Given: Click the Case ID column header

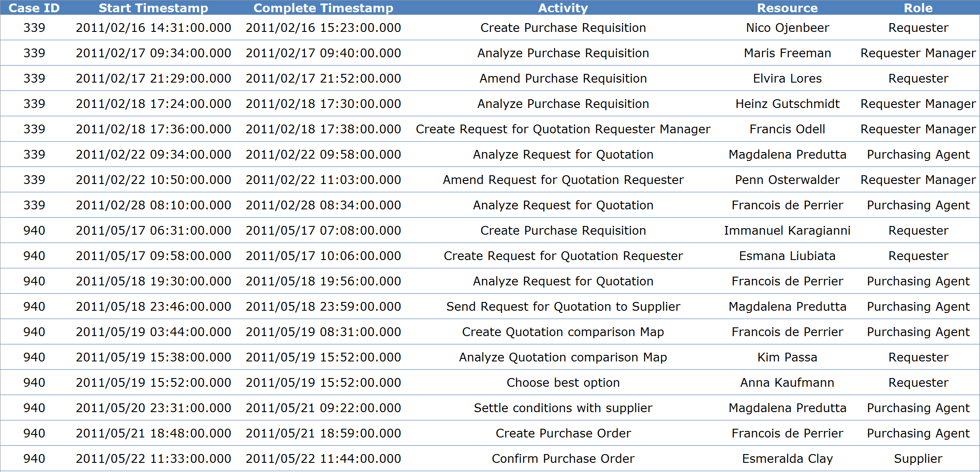Looking at the screenshot, I should (x=34, y=8).
